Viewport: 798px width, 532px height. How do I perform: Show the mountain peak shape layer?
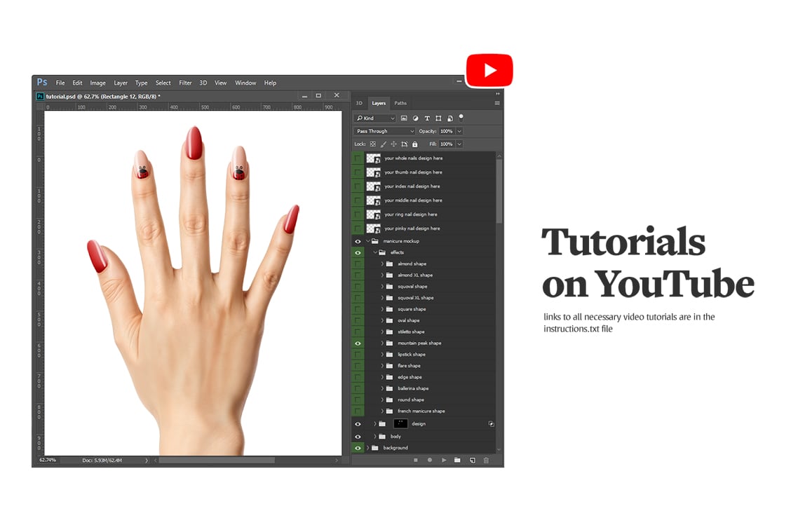click(x=358, y=343)
